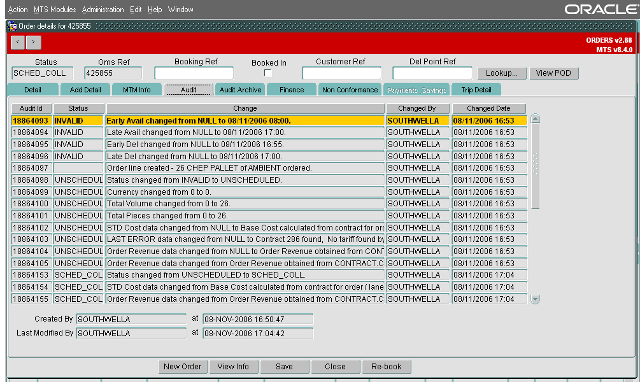Image resolution: width=640 pixels, height=382 pixels.
Task: Open the Non Conformance tab
Action: (x=350, y=89)
